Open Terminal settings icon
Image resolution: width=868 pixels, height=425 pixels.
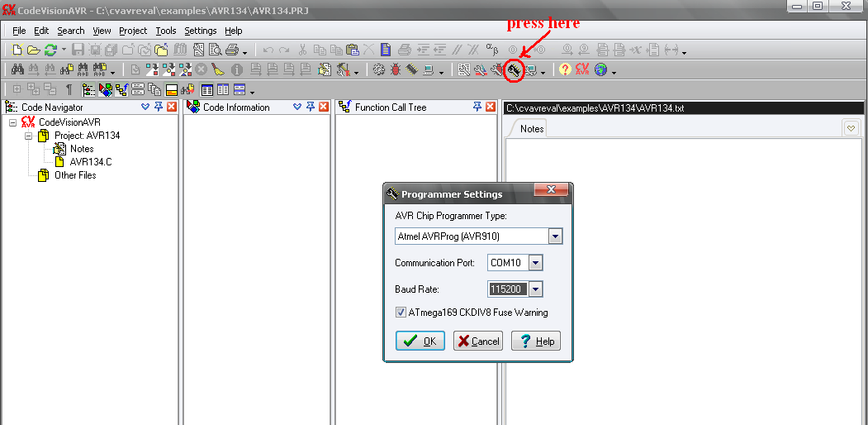(x=531, y=69)
